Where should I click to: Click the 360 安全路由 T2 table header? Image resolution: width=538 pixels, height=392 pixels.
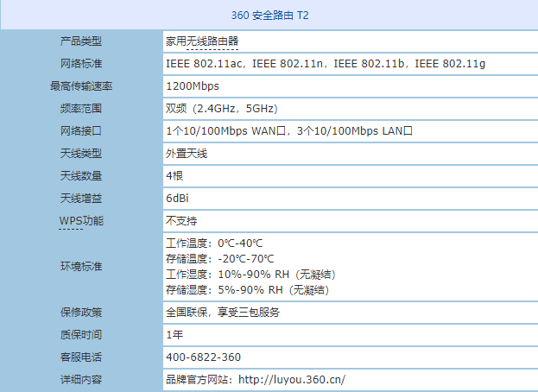(269, 16)
